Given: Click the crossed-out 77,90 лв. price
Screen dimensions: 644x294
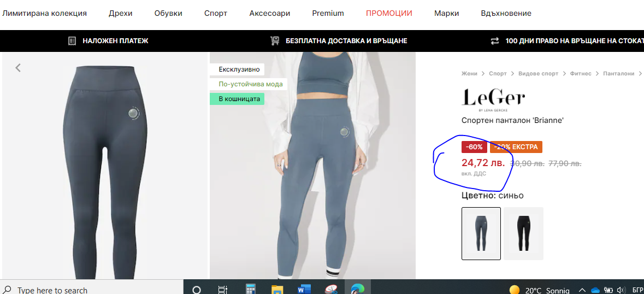Looking at the screenshot, I should [x=565, y=164].
